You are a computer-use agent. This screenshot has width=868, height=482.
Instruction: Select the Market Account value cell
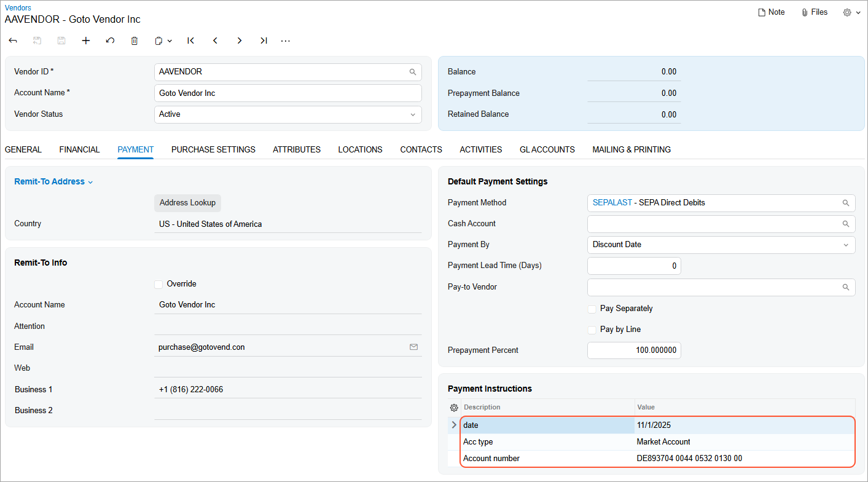(x=744, y=441)
